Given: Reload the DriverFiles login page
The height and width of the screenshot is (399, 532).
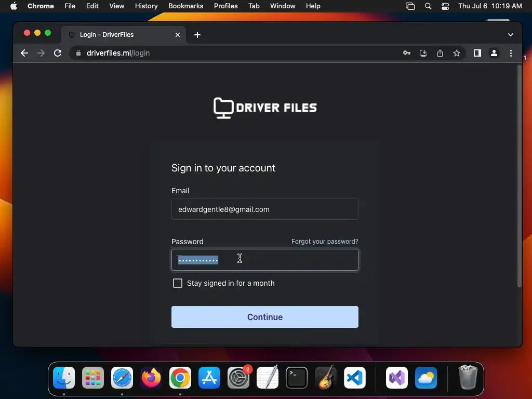Looking at the screenshot, I should [x=58, y=53].
